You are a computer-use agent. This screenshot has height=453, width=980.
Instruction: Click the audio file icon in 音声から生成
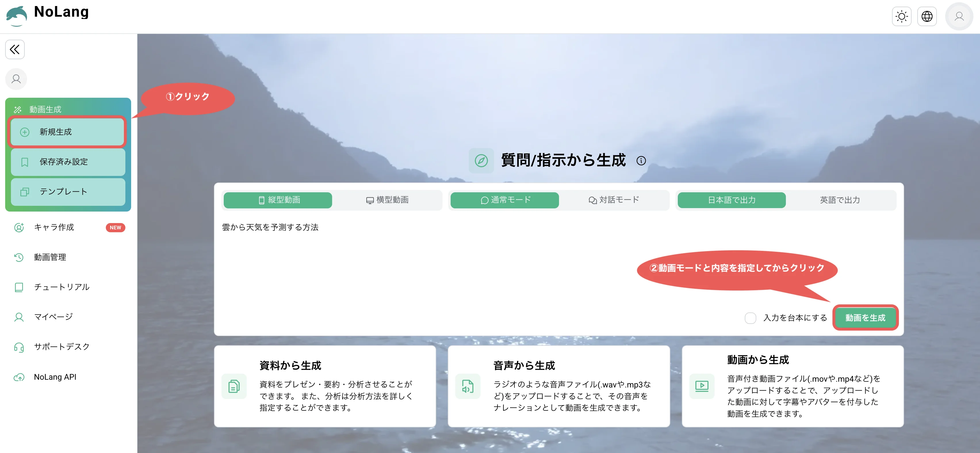click(x=468, y=386)
